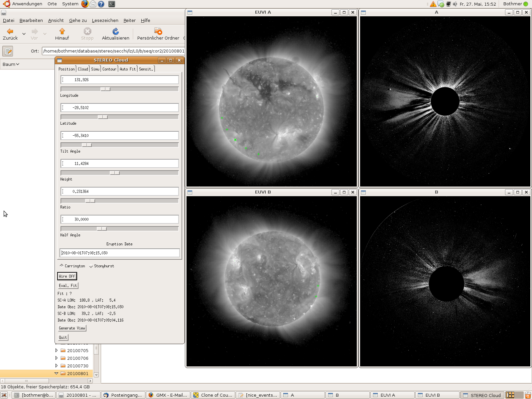Click the 20100705 folder icon
Viewport: 532px width, 399px height.
[63, 350]
